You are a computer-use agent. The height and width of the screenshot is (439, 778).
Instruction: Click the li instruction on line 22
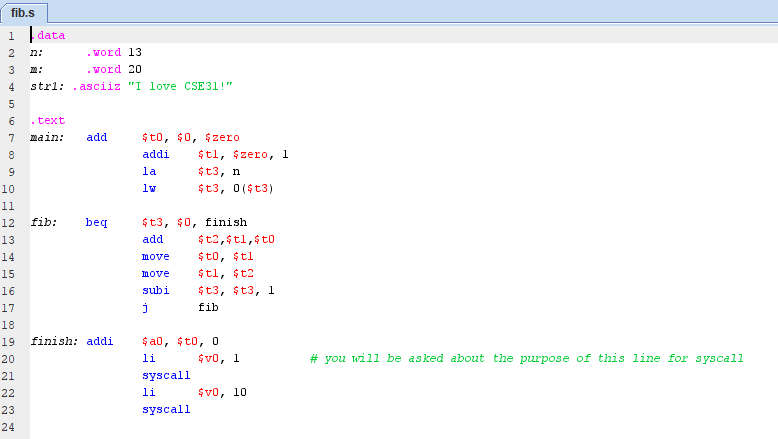[149, 392]
